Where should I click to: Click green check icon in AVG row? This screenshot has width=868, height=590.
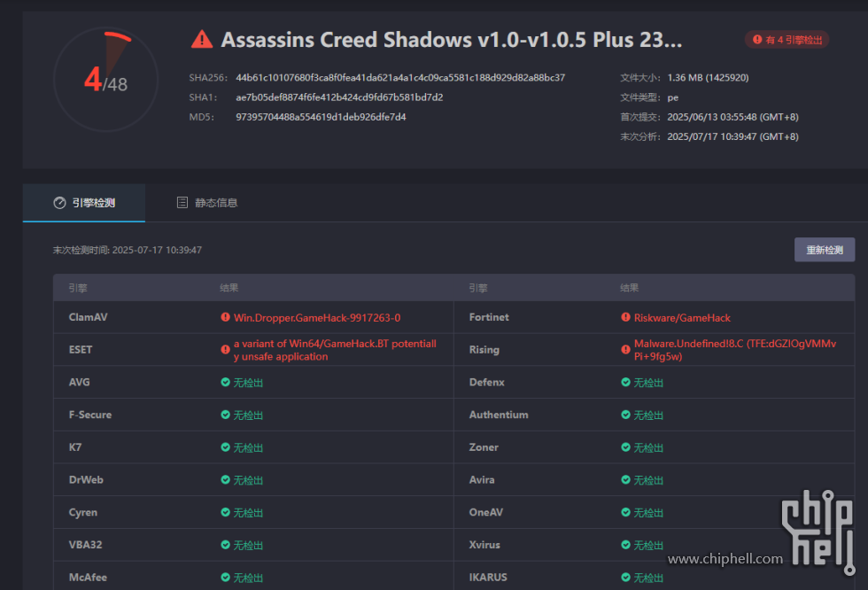click(x=225, y=382)
